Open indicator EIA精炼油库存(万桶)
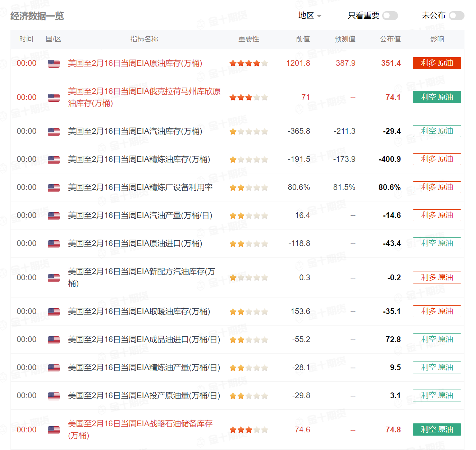 click(139, 159)
